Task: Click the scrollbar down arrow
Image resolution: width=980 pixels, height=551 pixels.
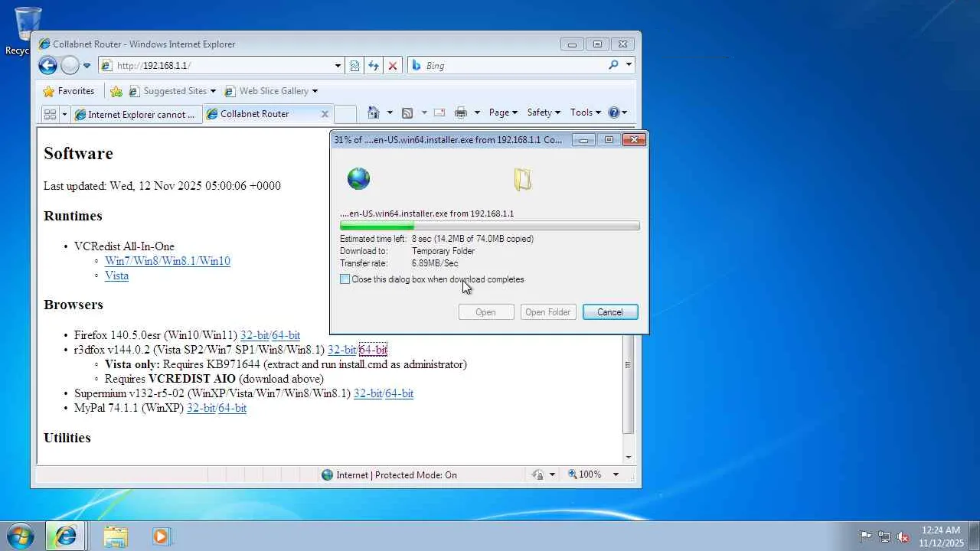Action: (629, 457)
